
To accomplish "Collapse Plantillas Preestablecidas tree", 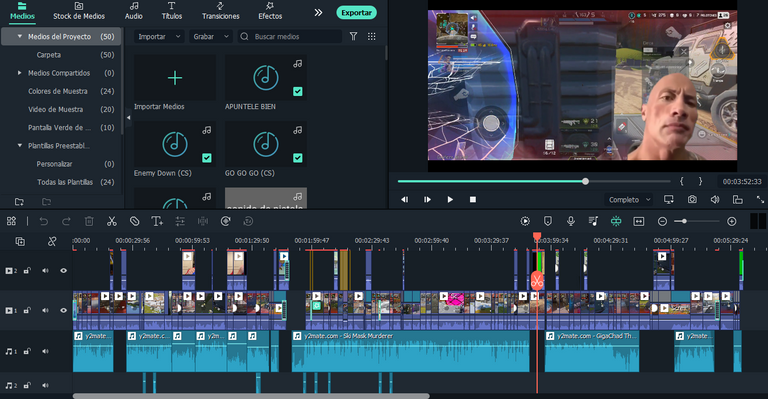I will pyautogui.click(x=20, y=145).
